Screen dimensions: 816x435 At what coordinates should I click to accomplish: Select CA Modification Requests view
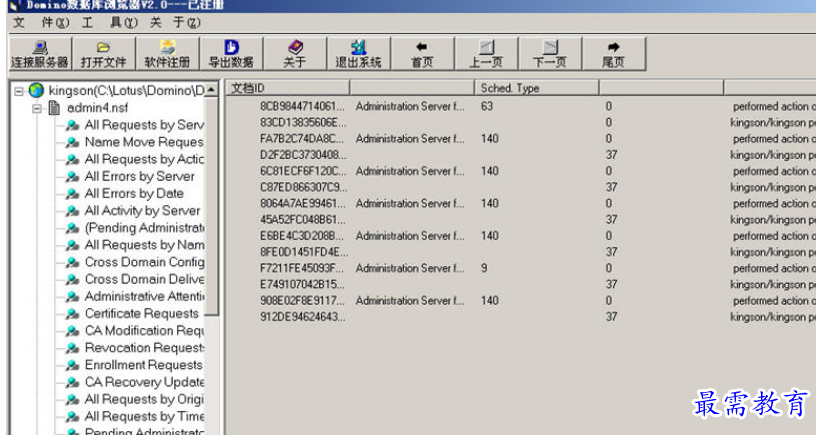144,330
